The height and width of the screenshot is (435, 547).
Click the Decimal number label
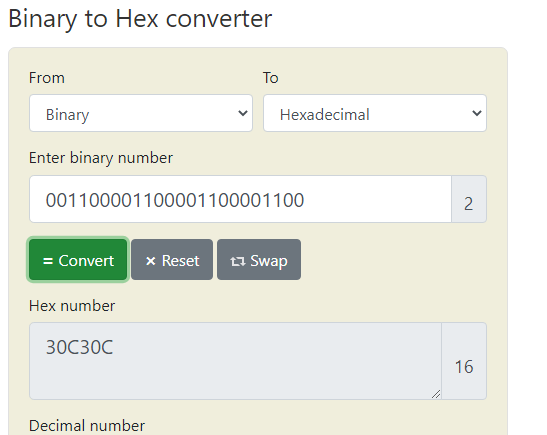pyautogui.click(x=87, y=426)
